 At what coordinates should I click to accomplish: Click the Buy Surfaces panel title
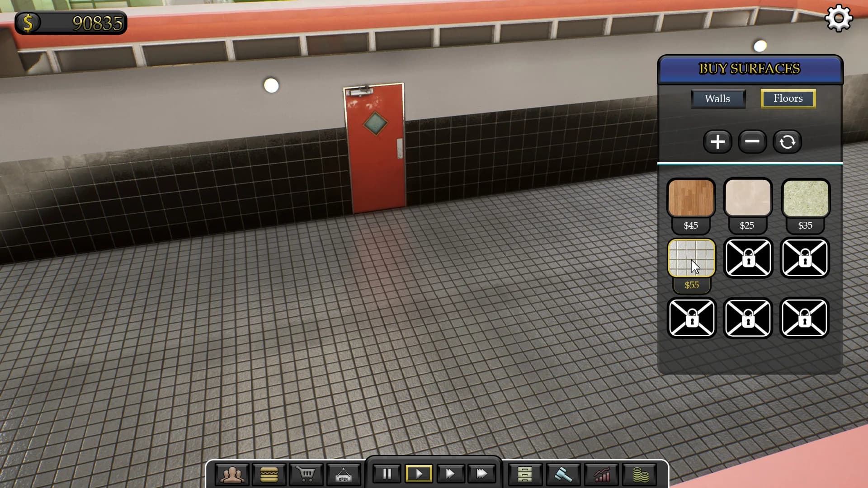pos(750,69)
